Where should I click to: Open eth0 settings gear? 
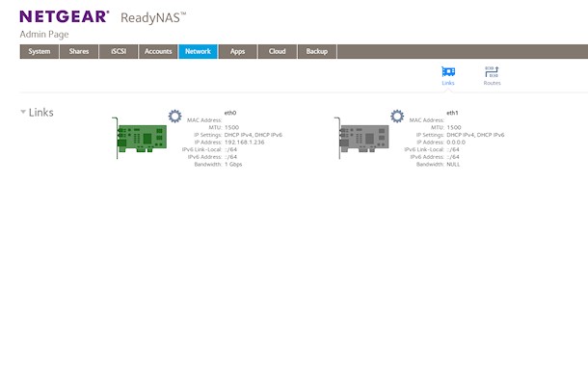tap(174, 116)
